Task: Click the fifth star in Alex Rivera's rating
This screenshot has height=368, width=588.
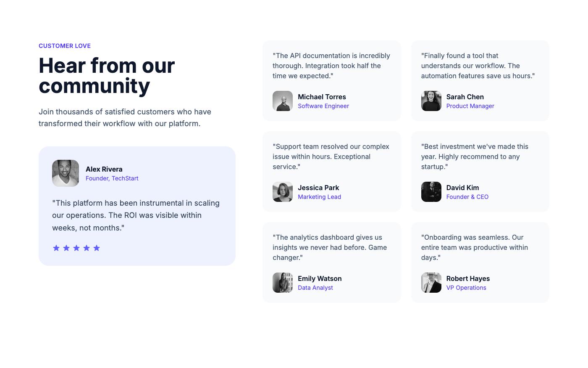Action: (97, 248)
